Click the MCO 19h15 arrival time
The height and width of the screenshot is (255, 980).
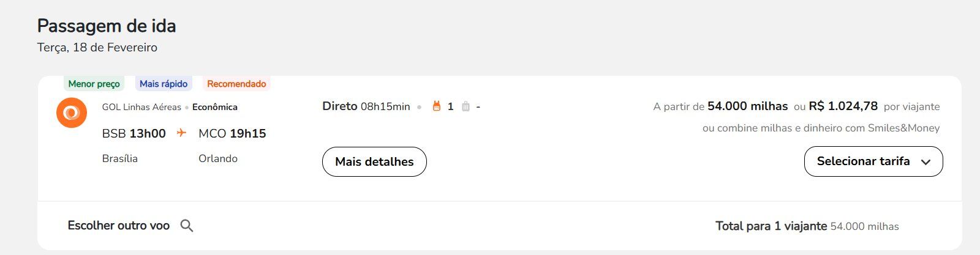232,133
